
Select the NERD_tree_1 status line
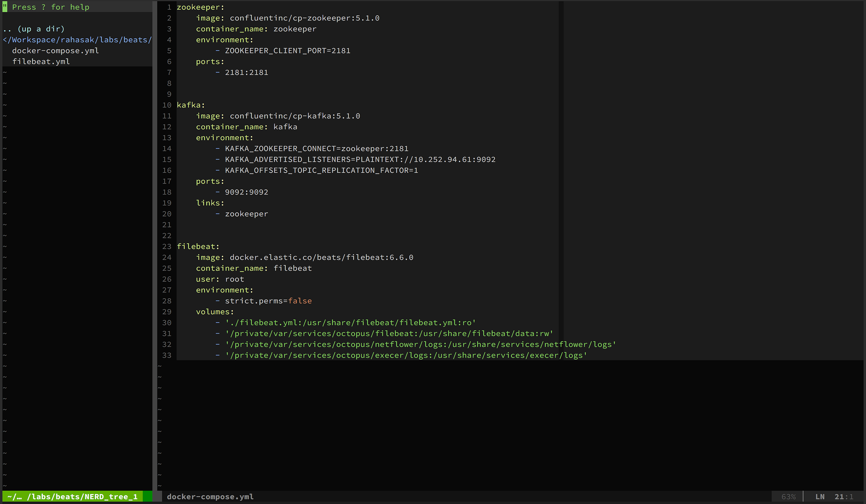click(72, 496)
